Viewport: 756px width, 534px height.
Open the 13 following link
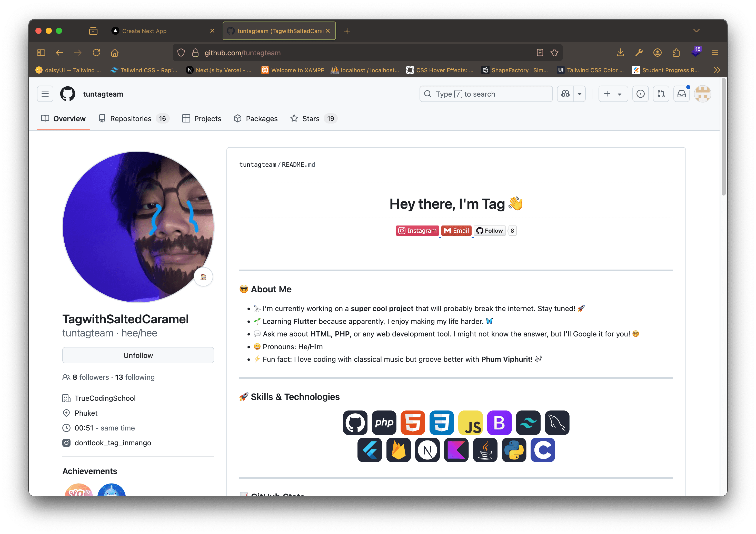pos(135,377)
